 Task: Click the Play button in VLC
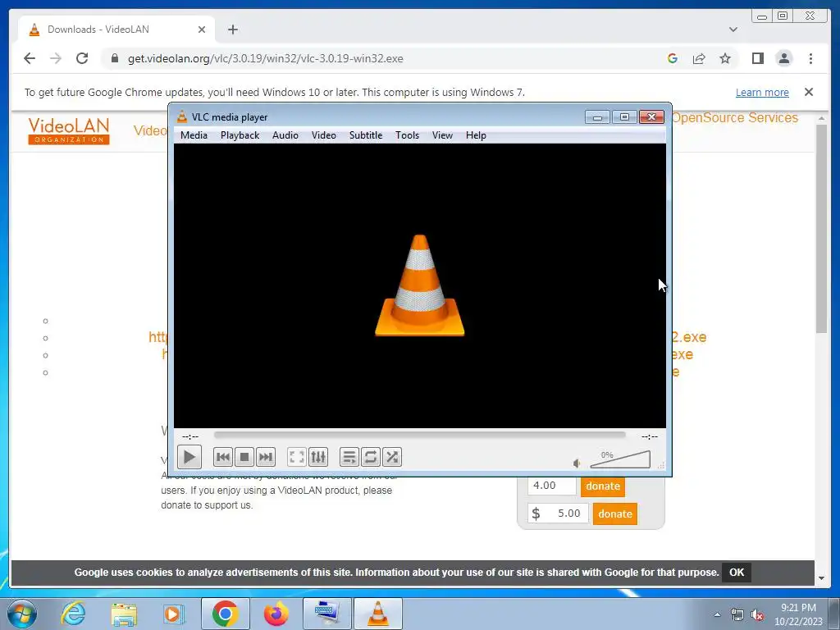(189, 457)
